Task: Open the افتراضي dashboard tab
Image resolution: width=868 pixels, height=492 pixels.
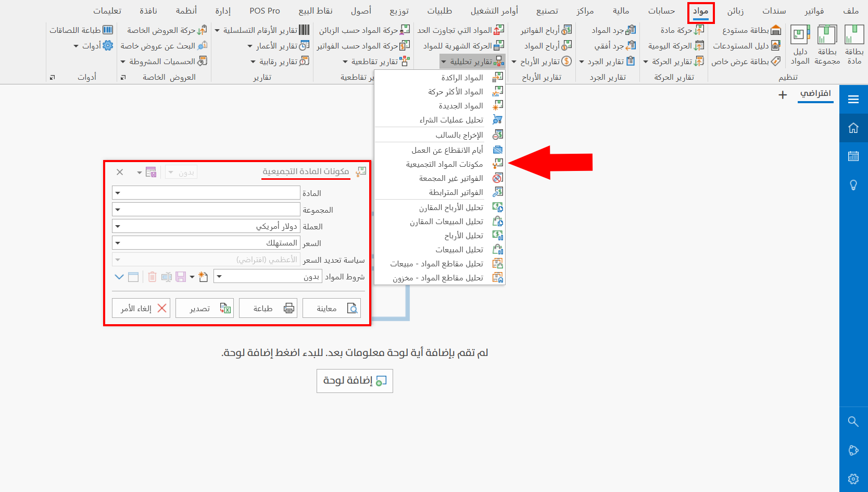Action: click(815, 94)
